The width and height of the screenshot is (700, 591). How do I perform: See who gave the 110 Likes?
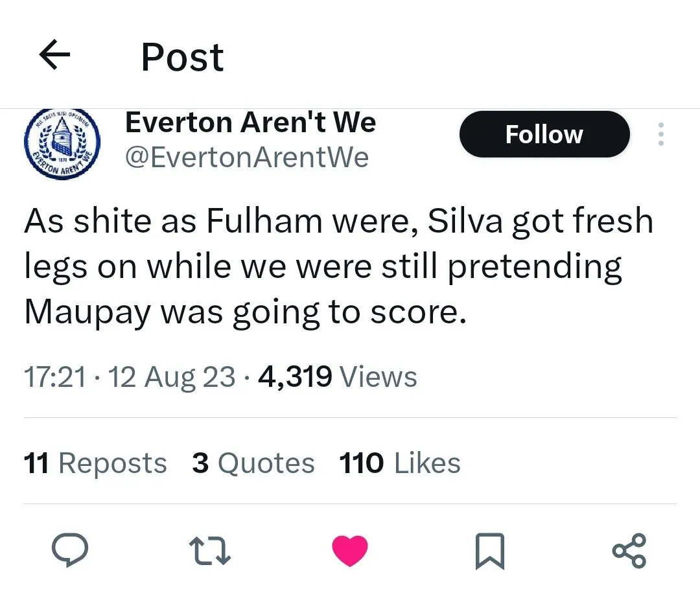click(x=400, y=463)
